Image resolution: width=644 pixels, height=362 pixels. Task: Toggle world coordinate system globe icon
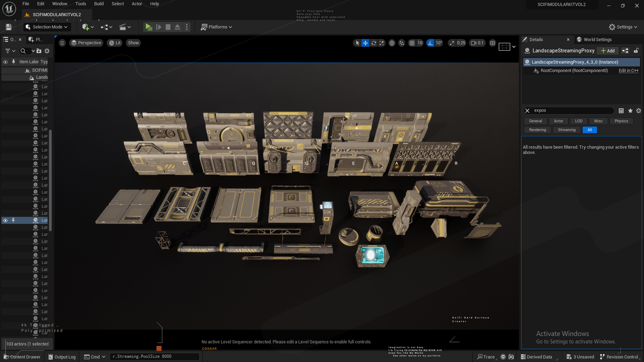(x=392, y=43)
